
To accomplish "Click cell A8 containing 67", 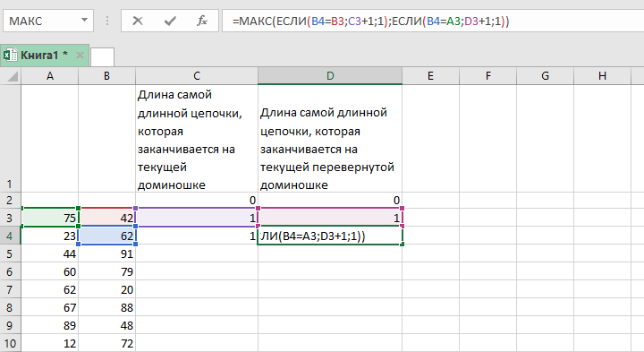I will pos(50,307).
